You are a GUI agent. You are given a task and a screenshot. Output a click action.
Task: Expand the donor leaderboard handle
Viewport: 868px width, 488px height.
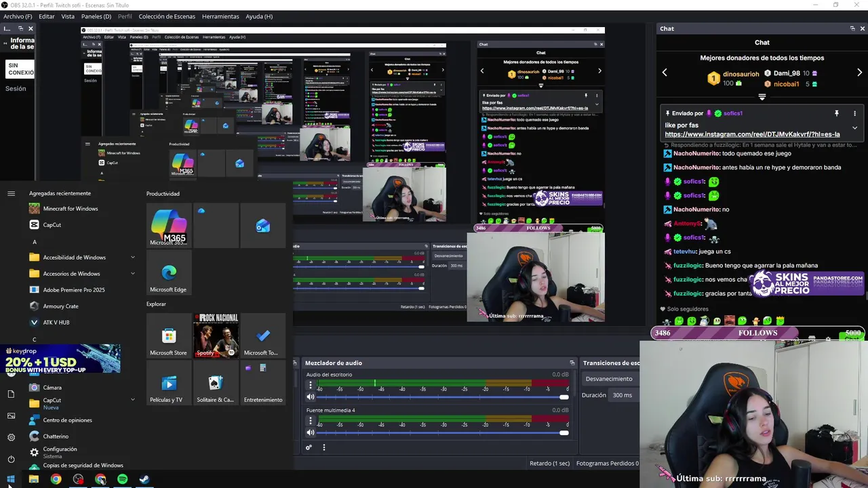pos(762,97)
